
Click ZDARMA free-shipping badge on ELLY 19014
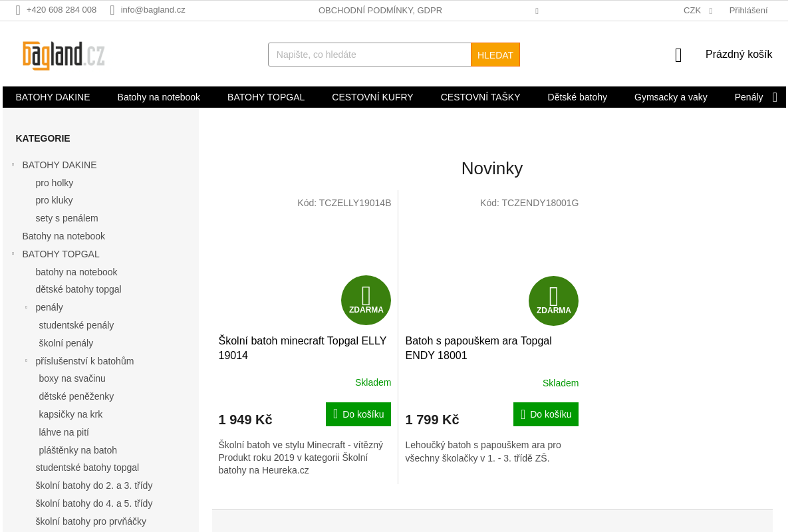coord(366,300)
